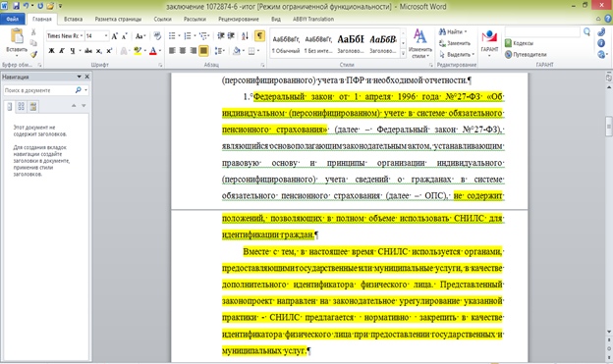Undo the last action in quick access toolbar
Screen dimensions: 613x364
click(27, 6)
